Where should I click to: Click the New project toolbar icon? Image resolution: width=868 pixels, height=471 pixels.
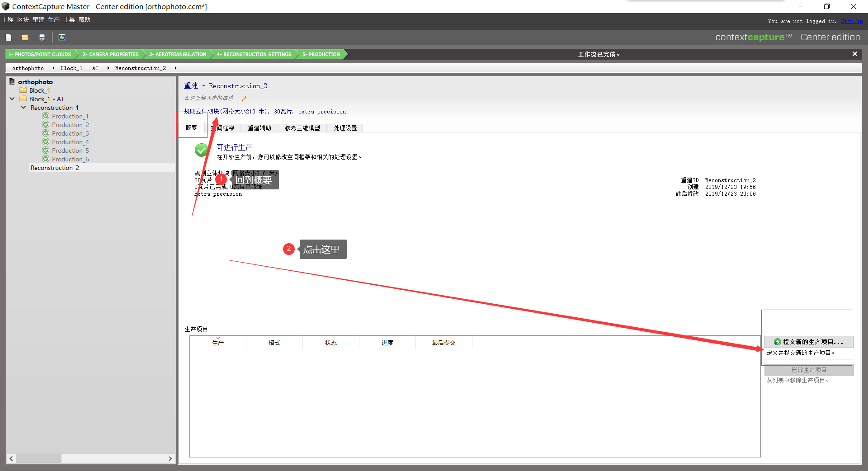(9, 38)
